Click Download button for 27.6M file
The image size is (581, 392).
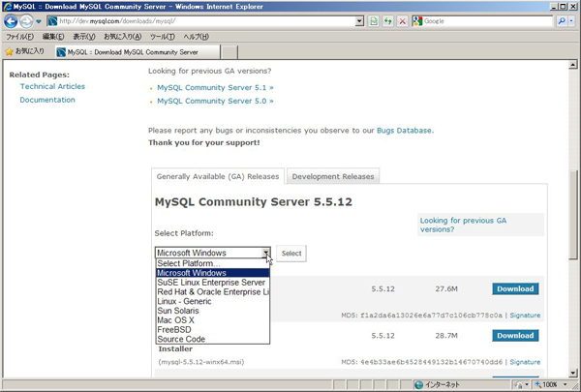click(x=515, y=289)
